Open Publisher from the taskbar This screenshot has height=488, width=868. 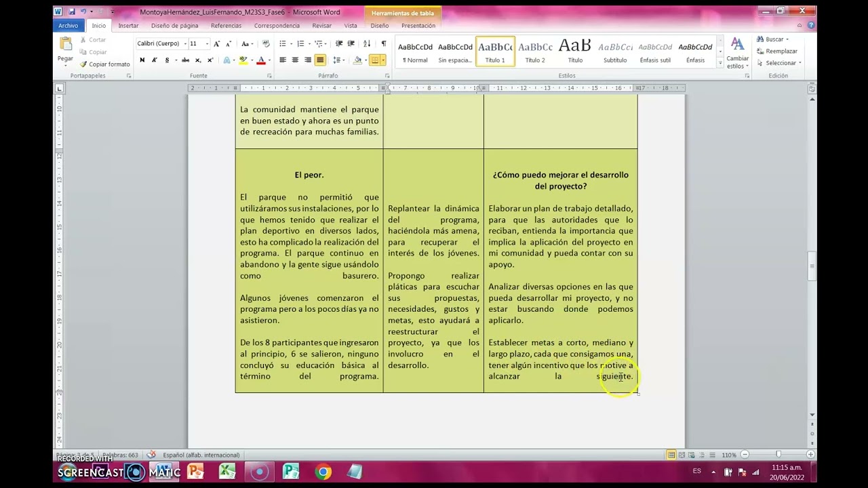click(291, 472)
